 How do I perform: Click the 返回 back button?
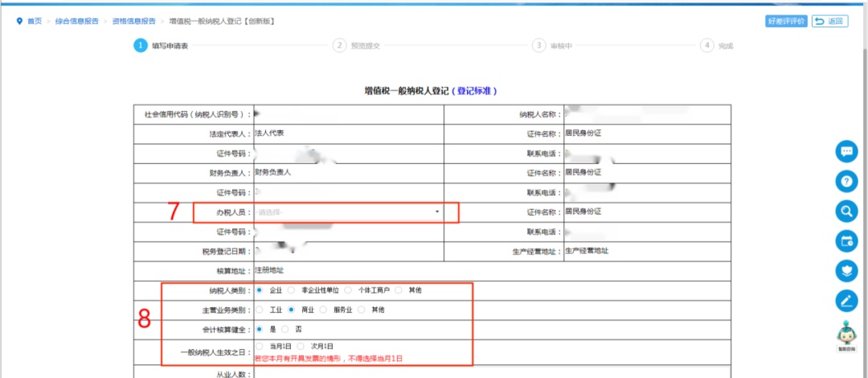click(x=829, y=22)
